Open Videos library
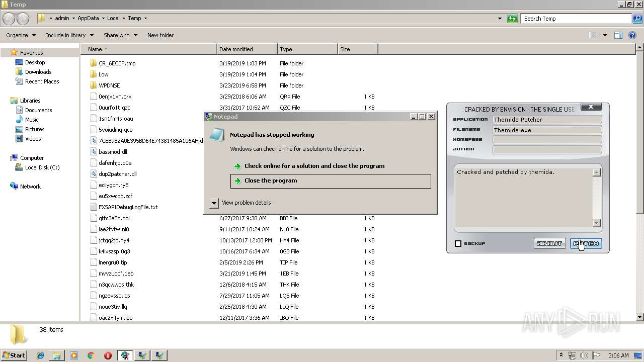This screenshot has width=644, height=362. tap(33, 139)
